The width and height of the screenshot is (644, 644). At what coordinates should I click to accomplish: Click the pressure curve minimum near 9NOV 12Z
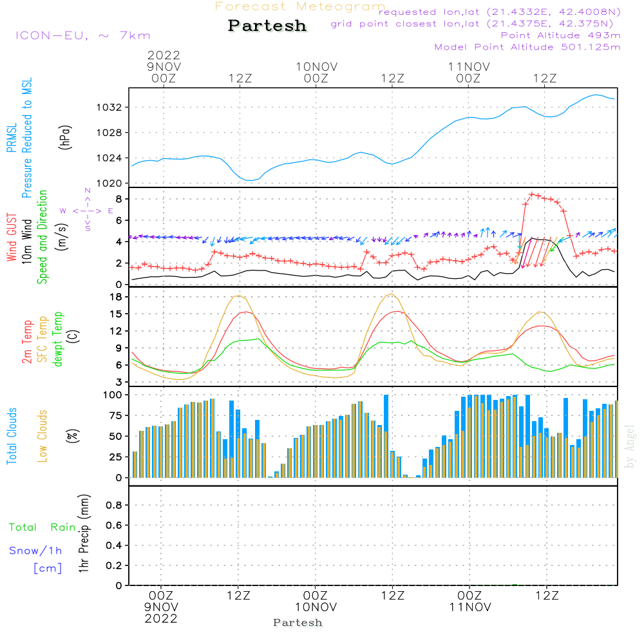(249, 180)
